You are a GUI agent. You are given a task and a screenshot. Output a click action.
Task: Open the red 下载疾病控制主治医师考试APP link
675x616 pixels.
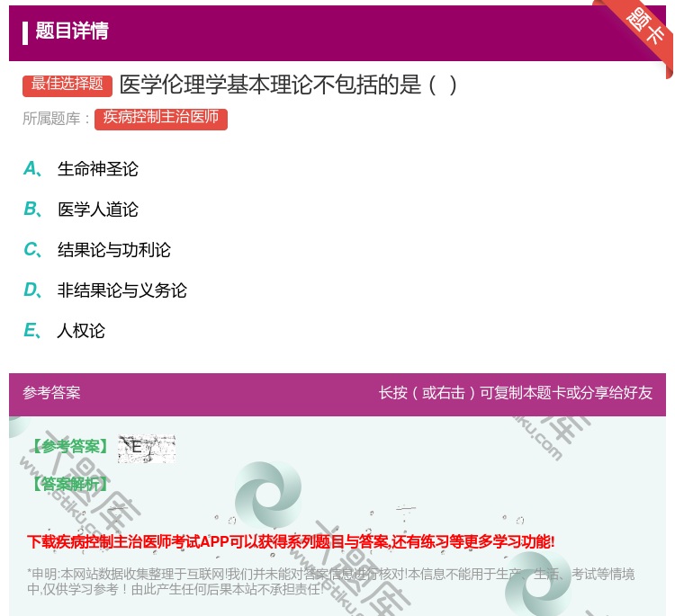(x=291, y=541)
